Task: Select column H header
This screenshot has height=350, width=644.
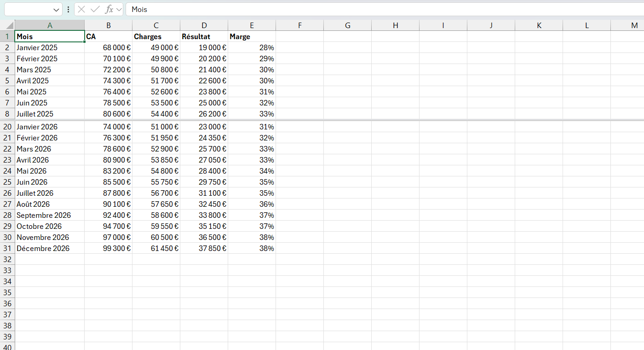Action: tap(396, 25)
